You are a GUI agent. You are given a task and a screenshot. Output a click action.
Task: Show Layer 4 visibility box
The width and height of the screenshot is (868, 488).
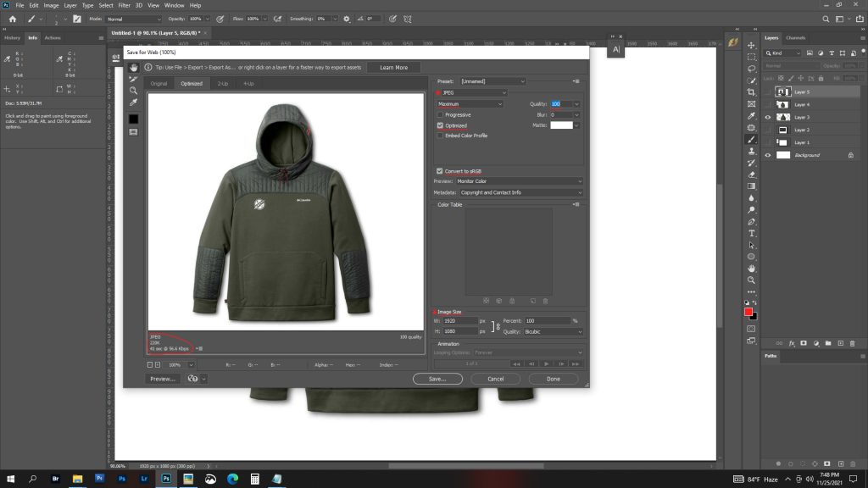click(x=768, y=104)
